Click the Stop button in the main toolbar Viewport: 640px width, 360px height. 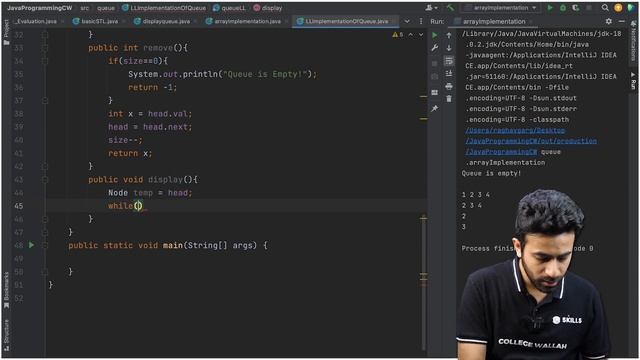[x=589, y=8]
